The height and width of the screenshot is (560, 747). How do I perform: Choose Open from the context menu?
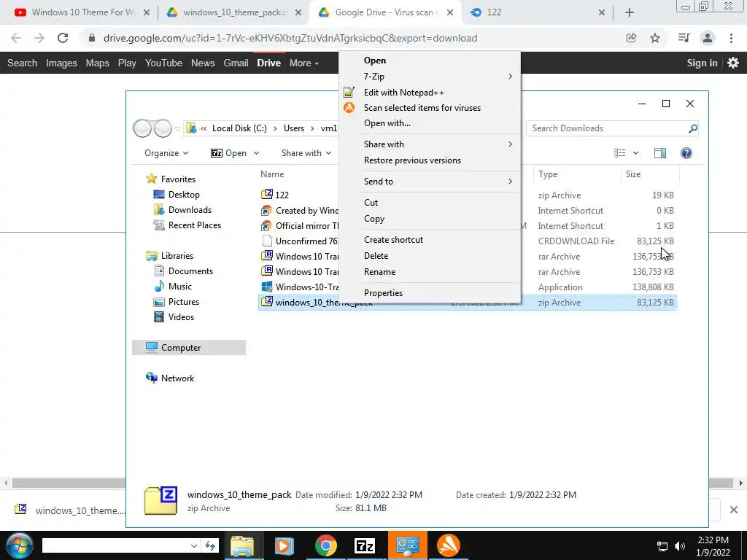pos(375,61)
